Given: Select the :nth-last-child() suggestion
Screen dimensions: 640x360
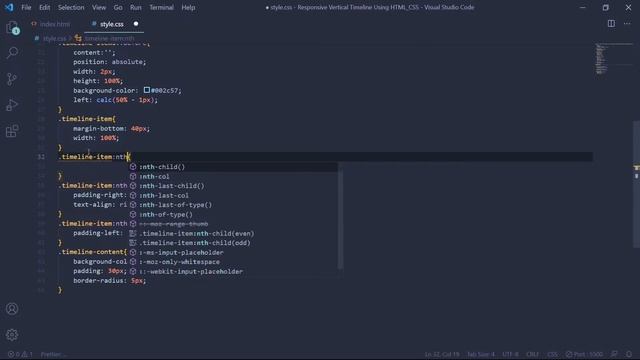Looking at the screenshot, I should pyautogui.click(x=233, y=186).
